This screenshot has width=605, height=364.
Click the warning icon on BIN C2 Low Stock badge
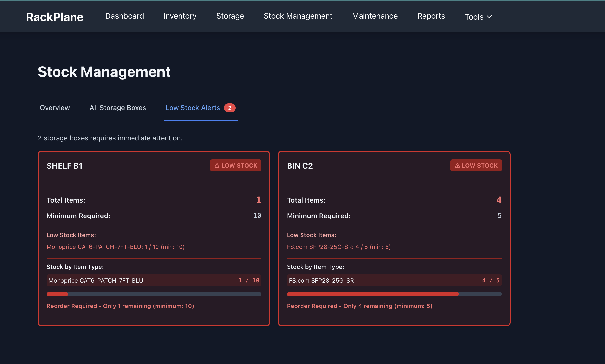pos(457,165)
